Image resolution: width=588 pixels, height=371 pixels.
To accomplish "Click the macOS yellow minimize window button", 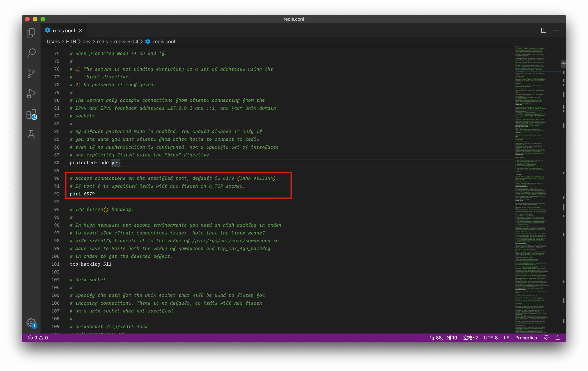I will point(35,19).
